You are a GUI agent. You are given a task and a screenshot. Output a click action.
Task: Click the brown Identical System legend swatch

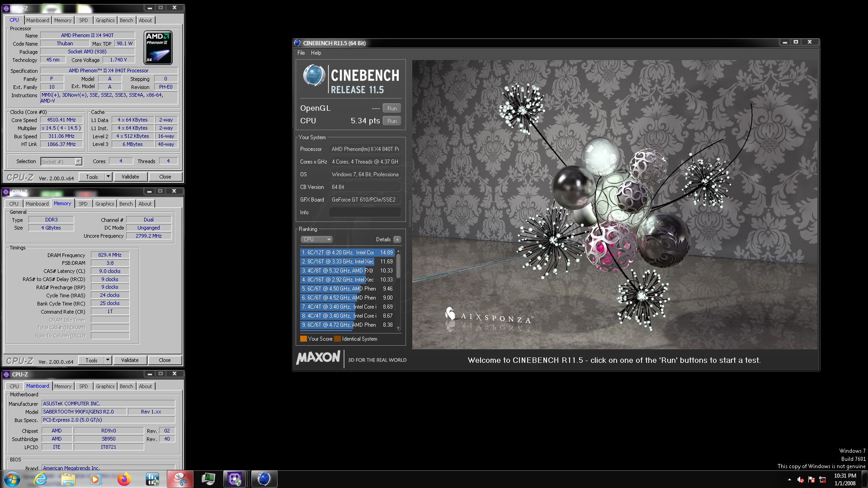pos(337,339)
